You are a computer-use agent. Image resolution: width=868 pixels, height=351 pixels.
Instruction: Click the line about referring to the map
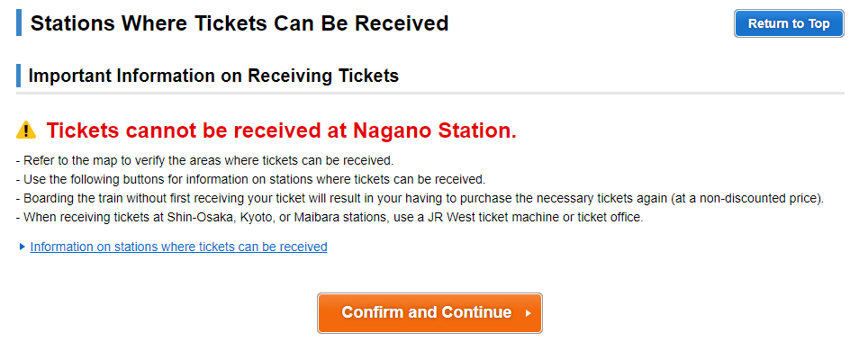coord(204,160)
